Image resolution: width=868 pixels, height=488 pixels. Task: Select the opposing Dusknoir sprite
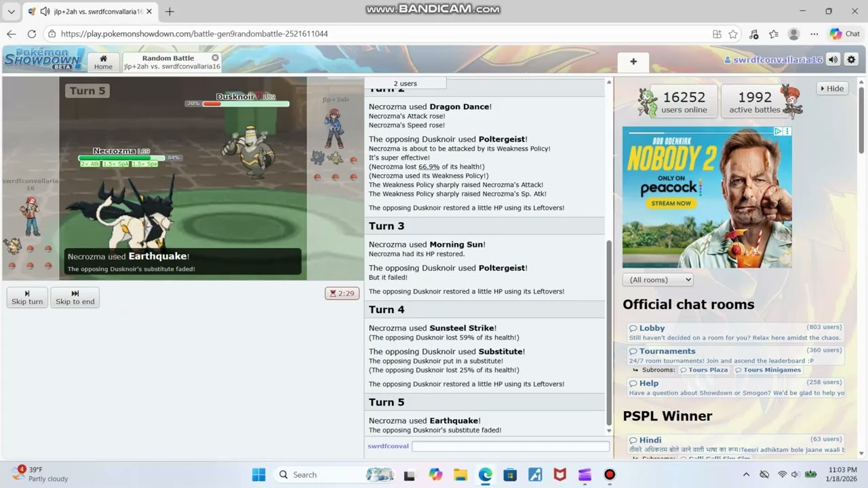tap(250, 152)
